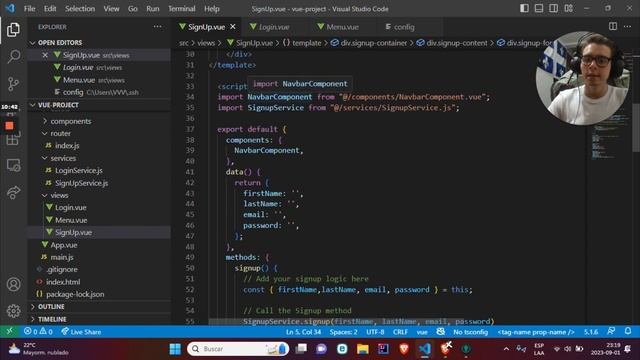Open index.js in router folder
Viewport: 640px width, 360px height.
coord(67,145)
